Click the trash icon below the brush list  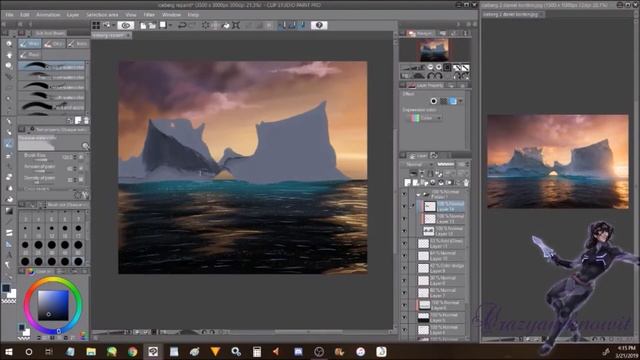(x=86, y=120)
